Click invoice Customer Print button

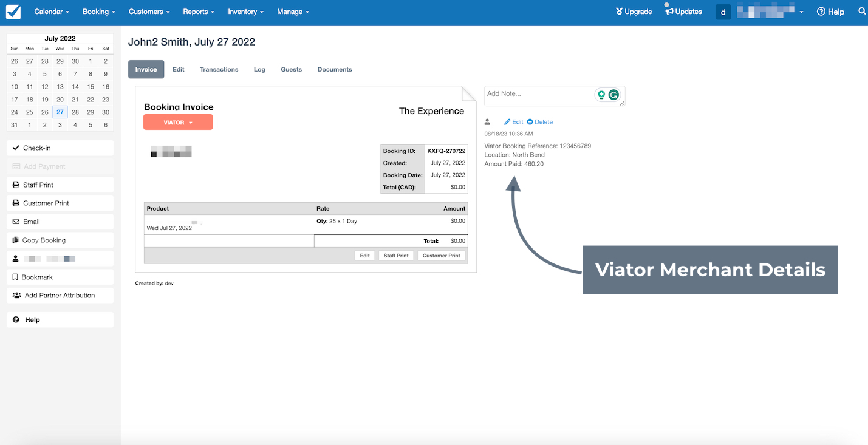click(x=442, y=256)
